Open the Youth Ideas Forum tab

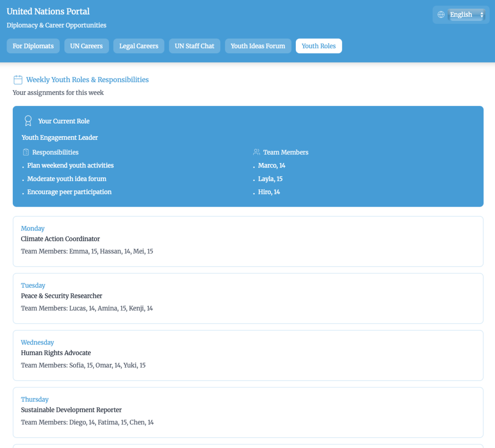tap(258, 46)
